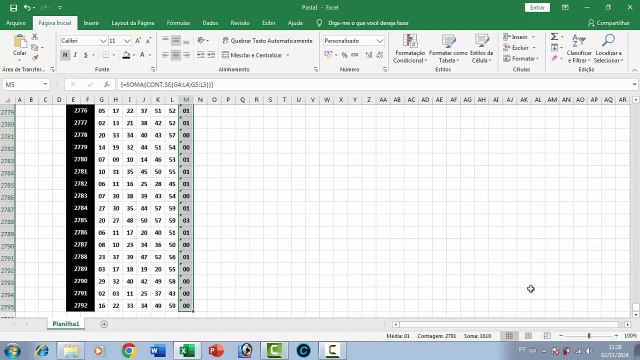Switch to the Inserir ribbon tab
640x360 pixels.
click(x=91, y=23)
